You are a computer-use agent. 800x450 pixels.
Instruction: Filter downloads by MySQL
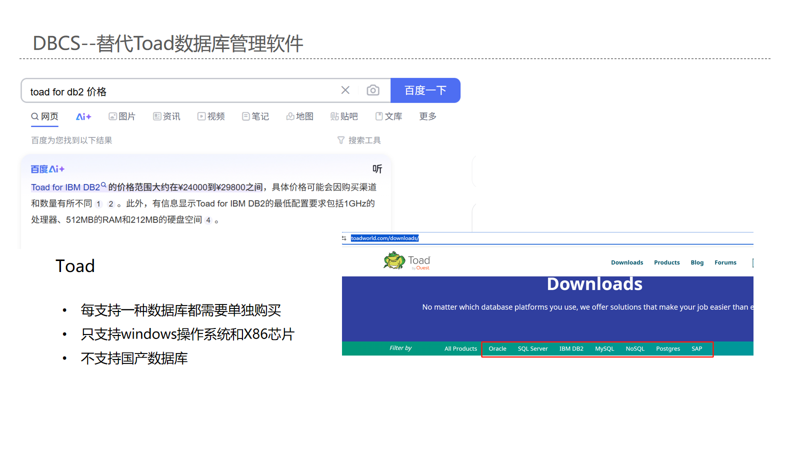pyautogui.click(x=605, y=349)
